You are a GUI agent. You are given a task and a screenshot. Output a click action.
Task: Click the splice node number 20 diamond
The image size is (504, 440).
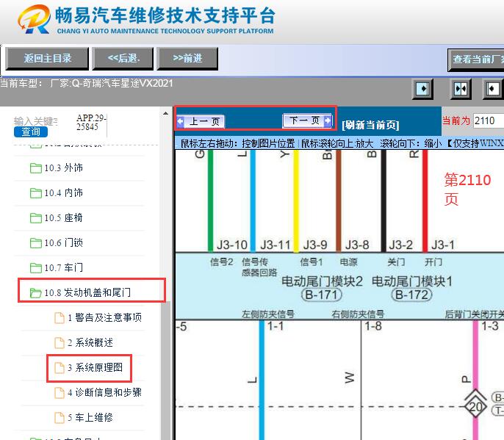click(475, 407)
